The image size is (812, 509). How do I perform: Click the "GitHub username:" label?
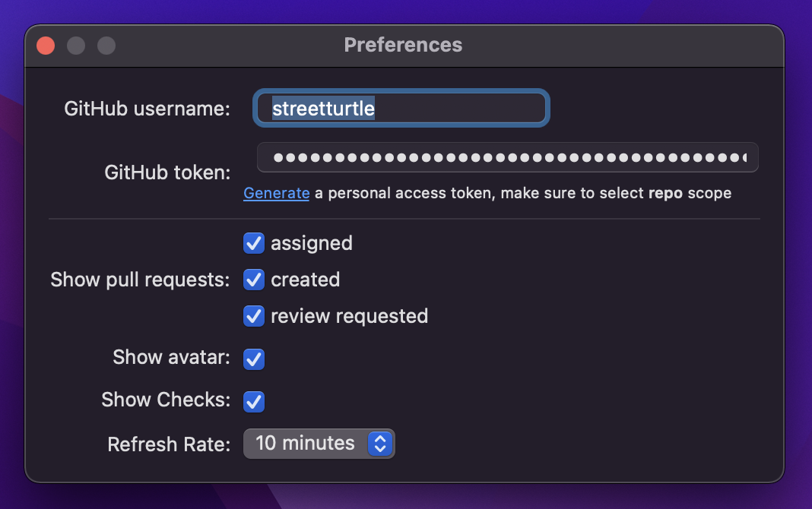(x=147, y=109)
